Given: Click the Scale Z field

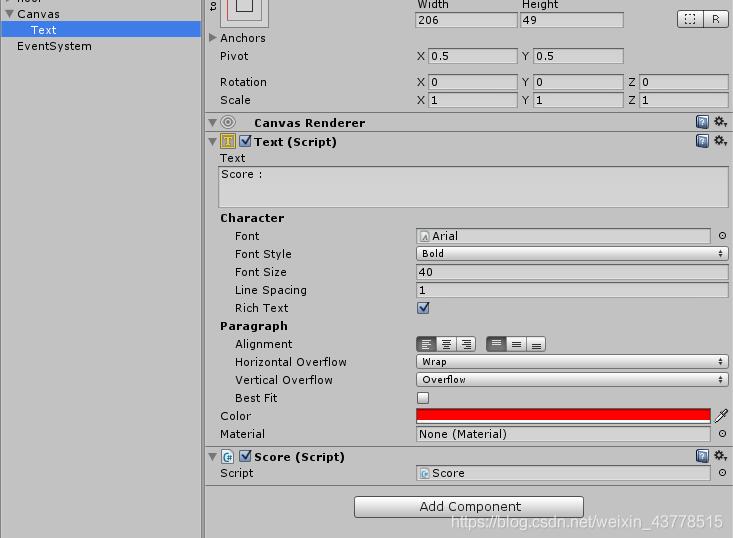Looking at the screenshot, I should [x=683, y=100].
